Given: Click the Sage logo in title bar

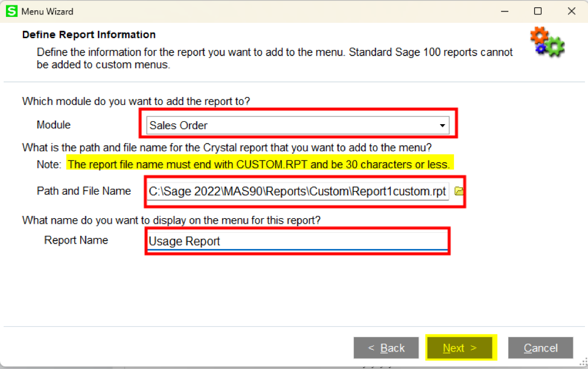Looking at the screenshot, I should pyautogui.click(x=11, y=11).
